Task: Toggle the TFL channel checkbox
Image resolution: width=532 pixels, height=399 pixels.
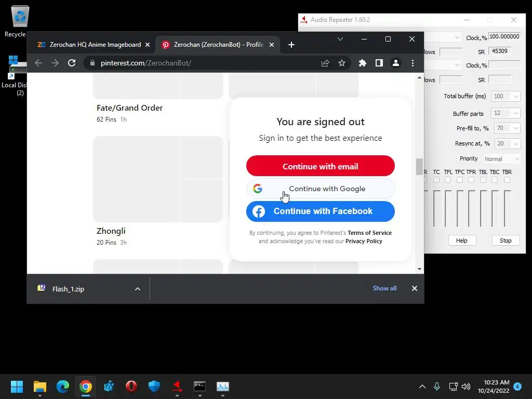Action: pyautogui.click(x=448, y=180)
